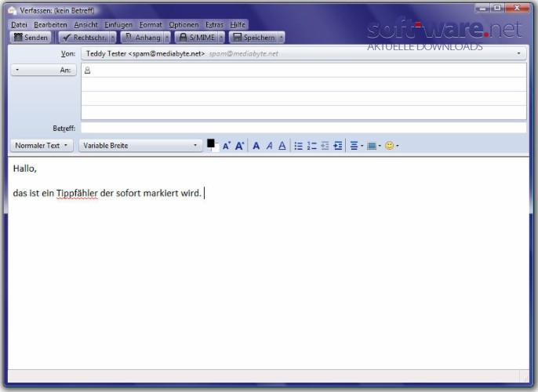Save draft with Speichern button
The height and width of the screenshot is (392, 538).
tap(253, 38)
